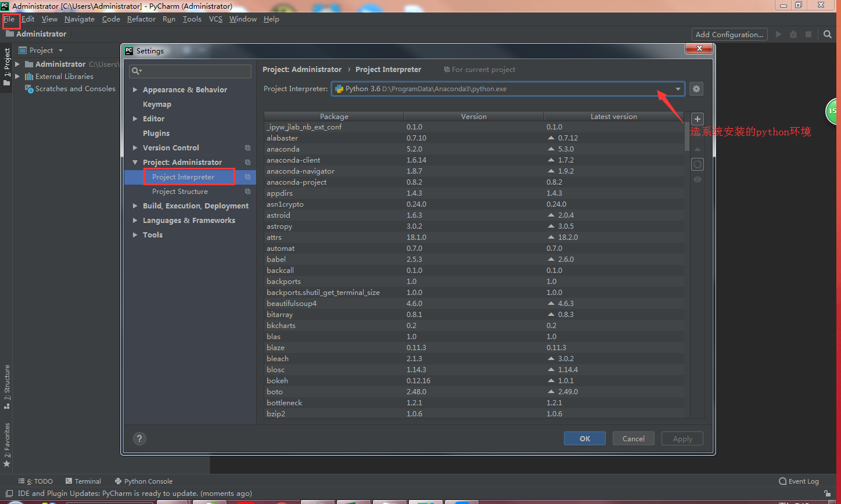Click the Cancel button
Screen dimensions: 841x504
[634, 438]
